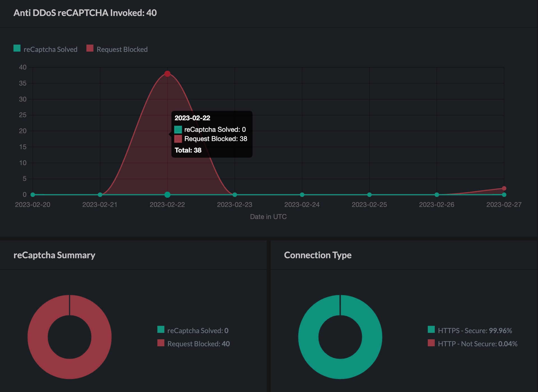The height and width of the screenshot is (392, 538).
Task: Click the Connection Type heading
Action: click(x=318, y=255)
